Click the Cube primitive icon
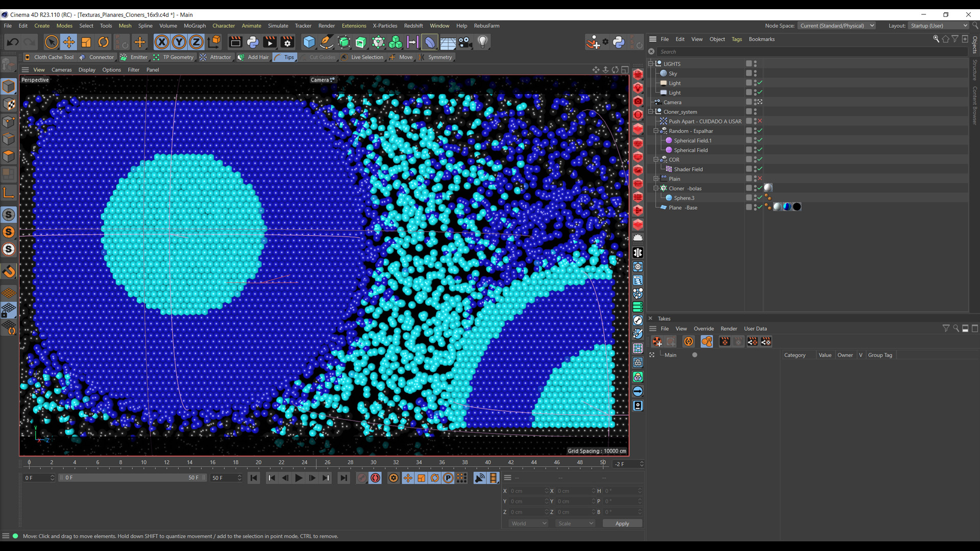Screen dimensions: 980x551 tap(309, 42)
